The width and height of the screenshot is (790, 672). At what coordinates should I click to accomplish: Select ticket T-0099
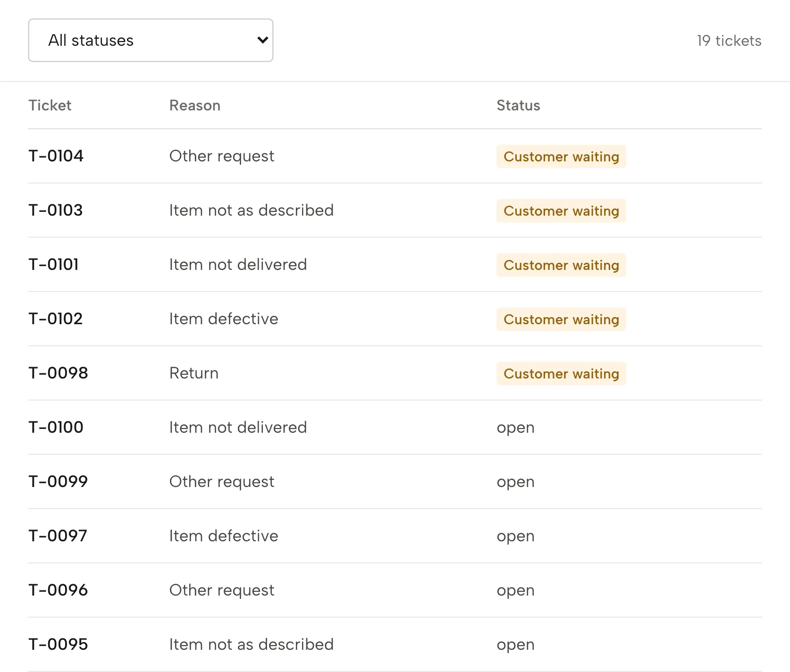tap(58, 481)
